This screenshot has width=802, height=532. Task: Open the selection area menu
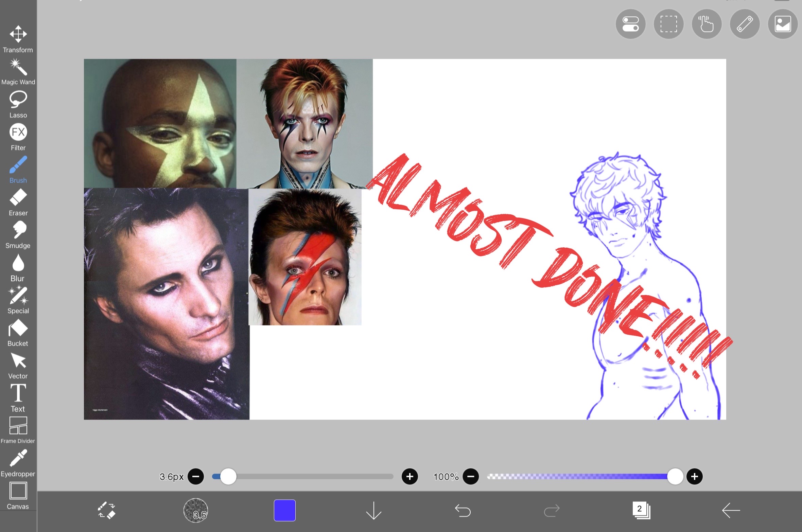pyautogui.click(x=669, y=24)
